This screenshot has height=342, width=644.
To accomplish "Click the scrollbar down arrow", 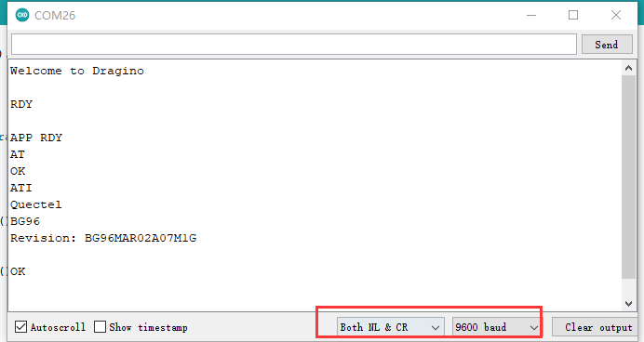I will click(x=628, y=304).
